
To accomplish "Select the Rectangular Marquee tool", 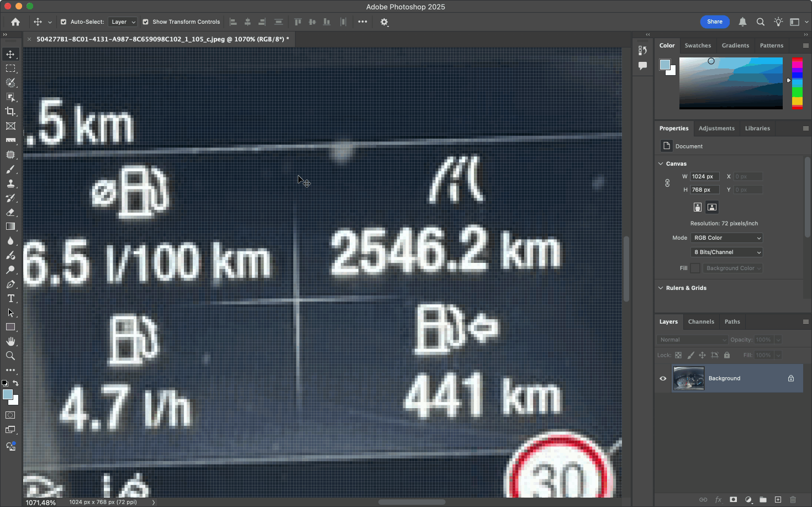I will 10,68.
